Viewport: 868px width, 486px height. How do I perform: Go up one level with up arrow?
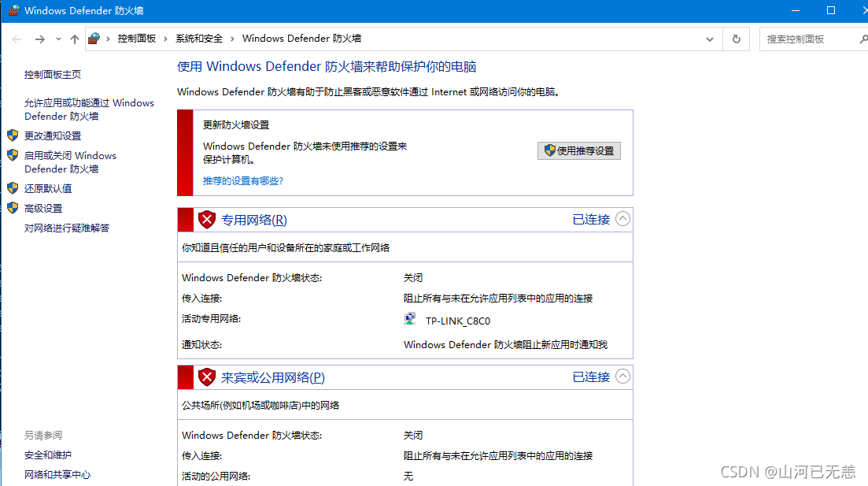pos(74,39)
